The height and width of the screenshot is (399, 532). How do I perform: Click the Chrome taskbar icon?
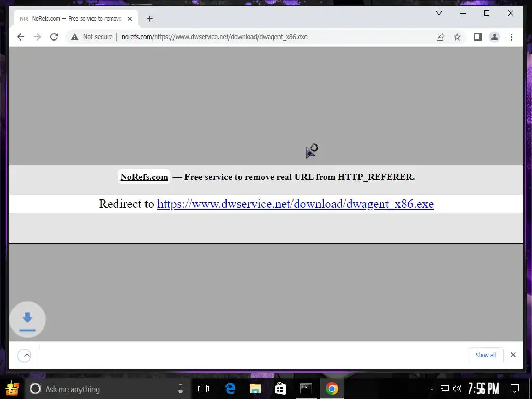pyautogui.click(x=332, y=389)
